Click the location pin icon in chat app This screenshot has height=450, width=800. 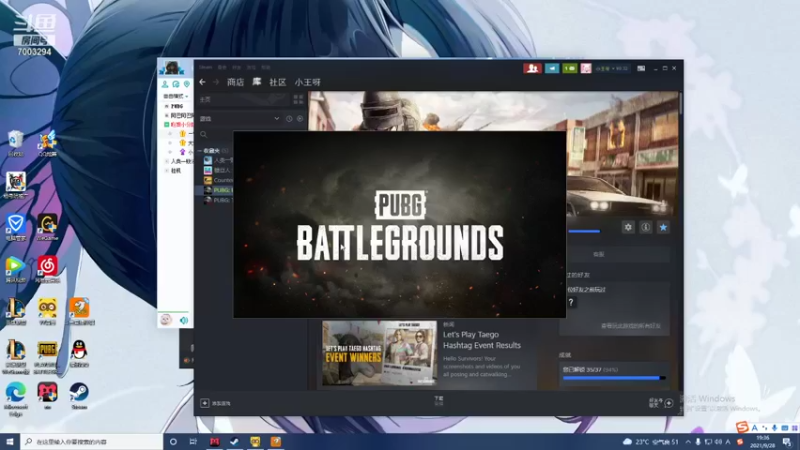pyautogui.click(x=187, y=84)
